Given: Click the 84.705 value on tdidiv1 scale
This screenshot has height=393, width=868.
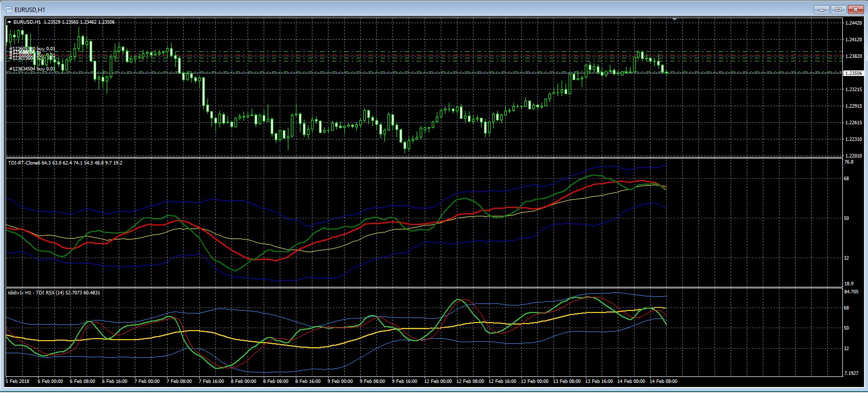Looking at the screenshot, I should [851, 292].
